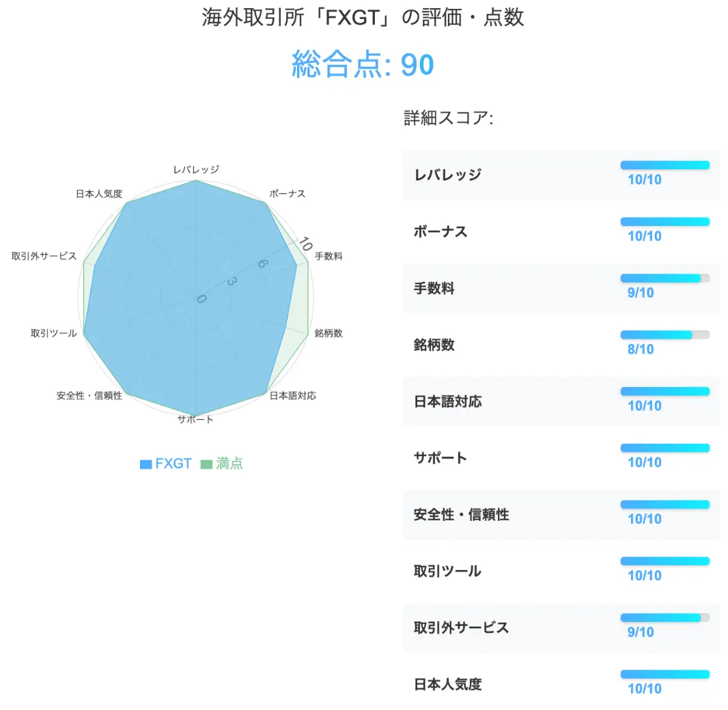This screenshot has height=710, width=728.
Task: Click the 詳細スコア: heading
Action: [x=449, y=118]
